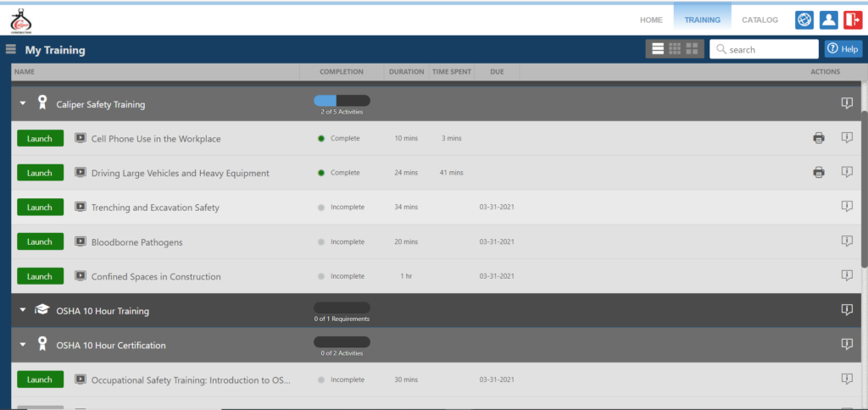
Task: Collapse the Caliper Safety Training group
Action: [23, 103]
